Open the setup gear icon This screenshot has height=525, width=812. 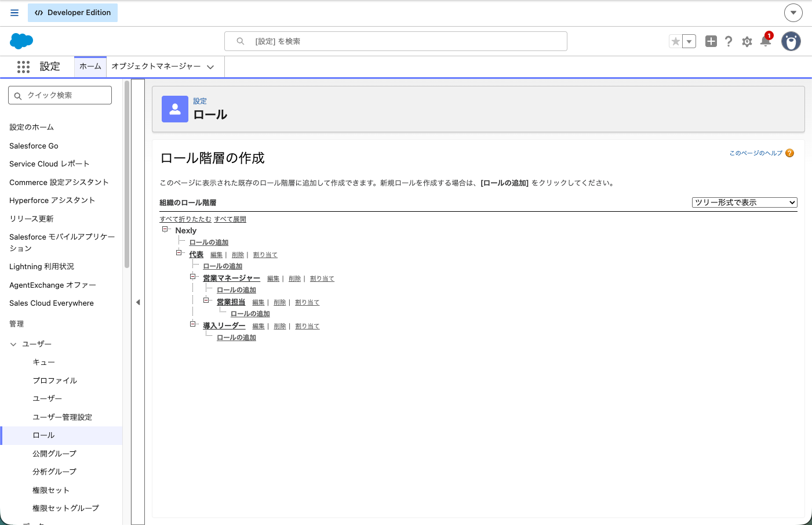tap(747, 42)
